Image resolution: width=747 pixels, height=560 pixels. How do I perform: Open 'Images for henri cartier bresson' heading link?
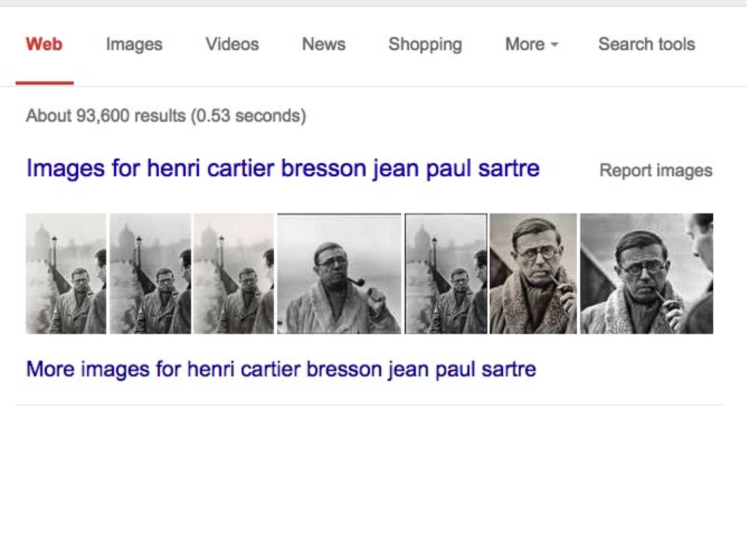coord(283,169)
